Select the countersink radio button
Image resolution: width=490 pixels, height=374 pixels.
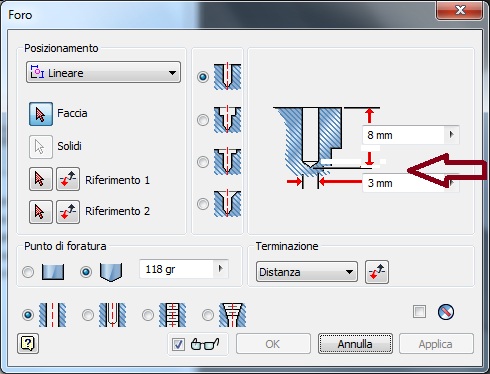point(203,204)
